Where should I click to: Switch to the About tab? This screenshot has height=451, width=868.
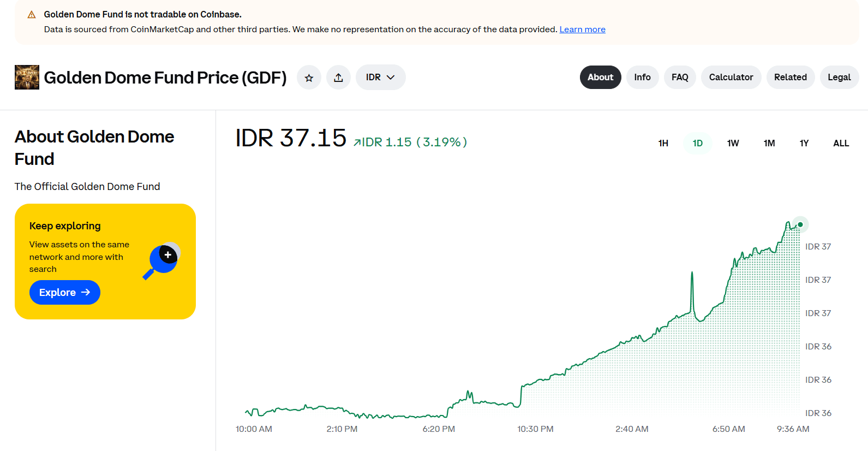click(600, 78)
